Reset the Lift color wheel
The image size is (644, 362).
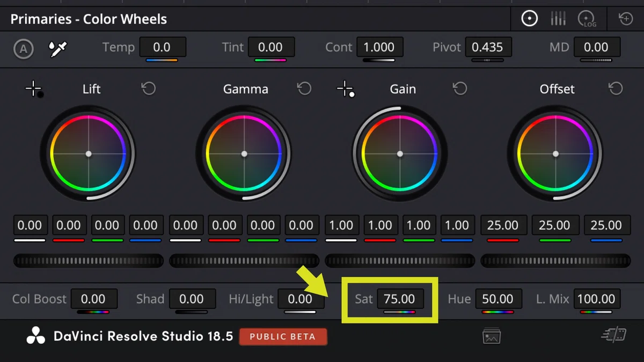pos(149,88)
